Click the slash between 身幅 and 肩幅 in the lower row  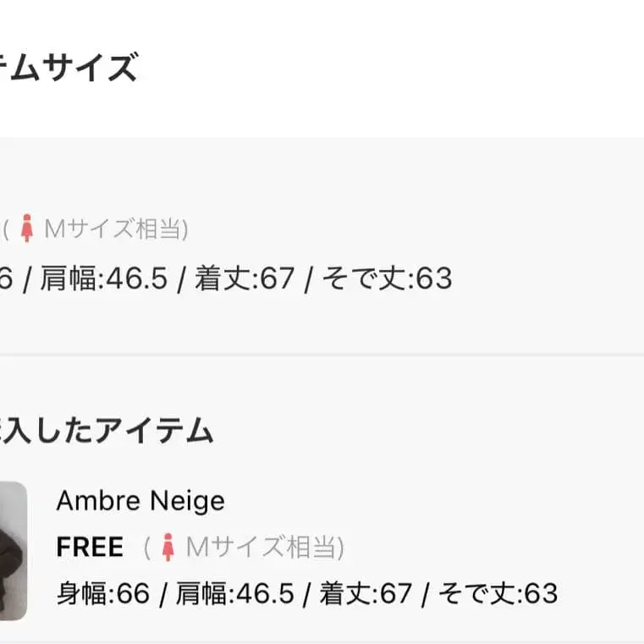(162, 593)
